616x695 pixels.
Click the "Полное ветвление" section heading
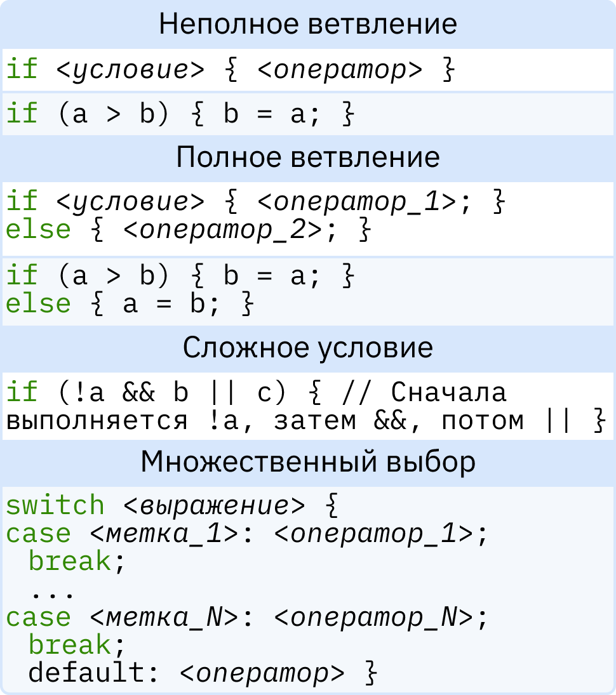pyautogui.click(x=308, y=157)
